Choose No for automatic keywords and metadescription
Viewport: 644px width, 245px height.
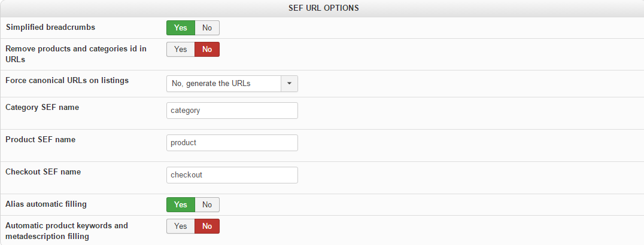[x=207, y=226]
